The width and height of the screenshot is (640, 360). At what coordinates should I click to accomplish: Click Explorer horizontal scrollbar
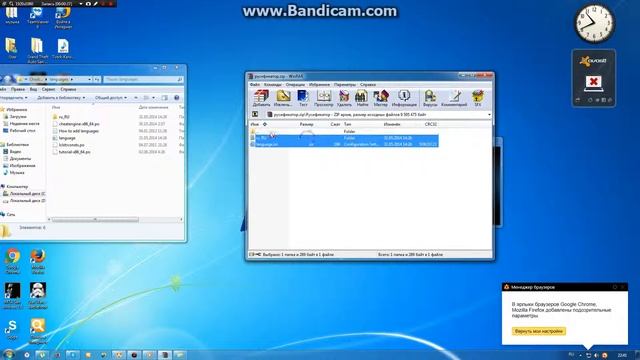point(115,220)
